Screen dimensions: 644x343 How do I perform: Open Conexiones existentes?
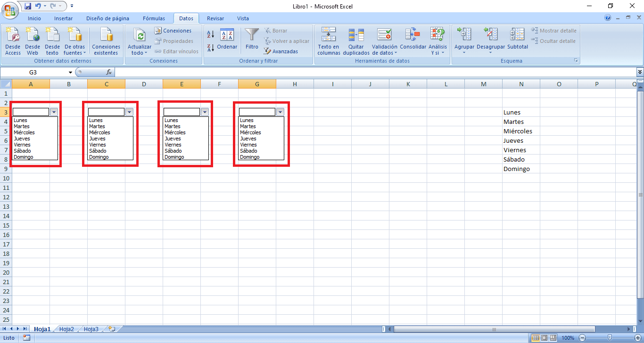[x=106, y=41]
